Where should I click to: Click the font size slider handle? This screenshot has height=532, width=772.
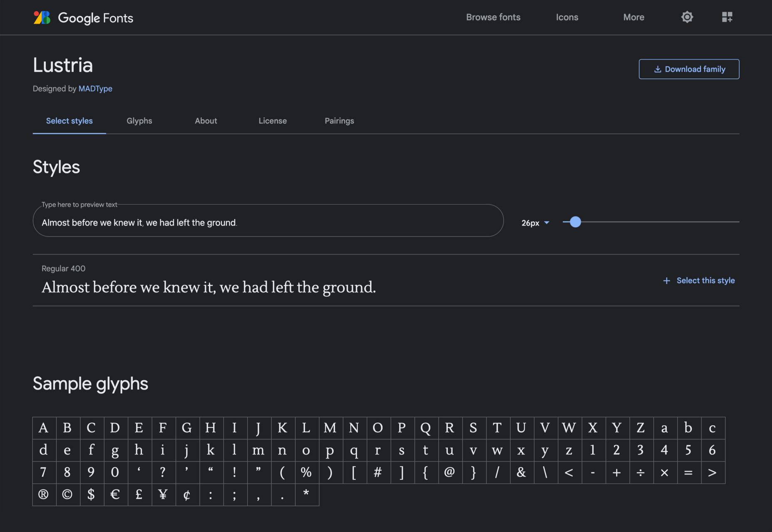[575, 222]
